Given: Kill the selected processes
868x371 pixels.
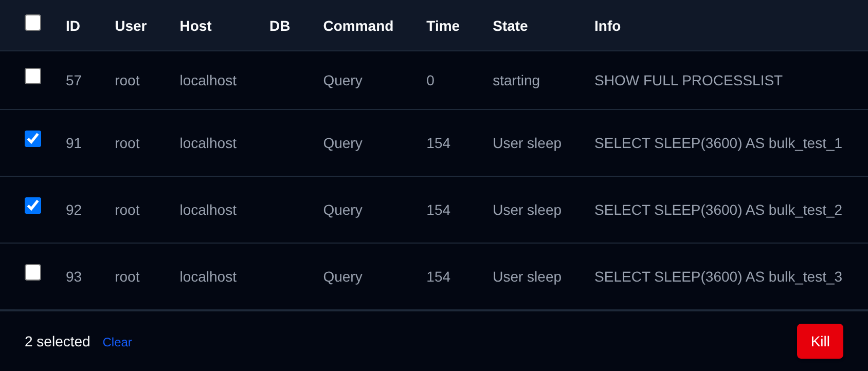Looking at the screenshot, I should tap(820, 341).
